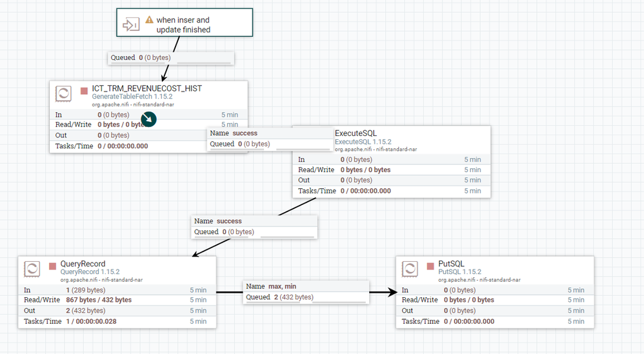Select the success connection into ExecuteSQL
Viewport: 644px width, 354px height.
[270, 139]
